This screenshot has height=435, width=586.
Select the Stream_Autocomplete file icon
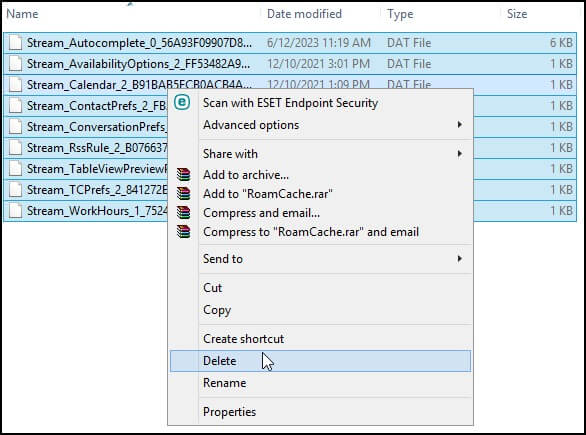click(x=15, y=43)
